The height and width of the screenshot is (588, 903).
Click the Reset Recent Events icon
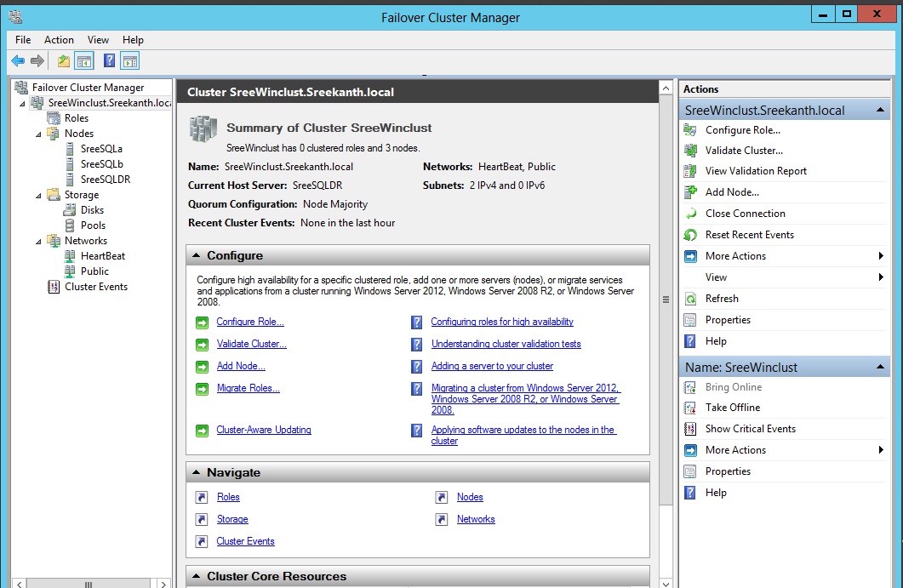click(x=690, y=235)
